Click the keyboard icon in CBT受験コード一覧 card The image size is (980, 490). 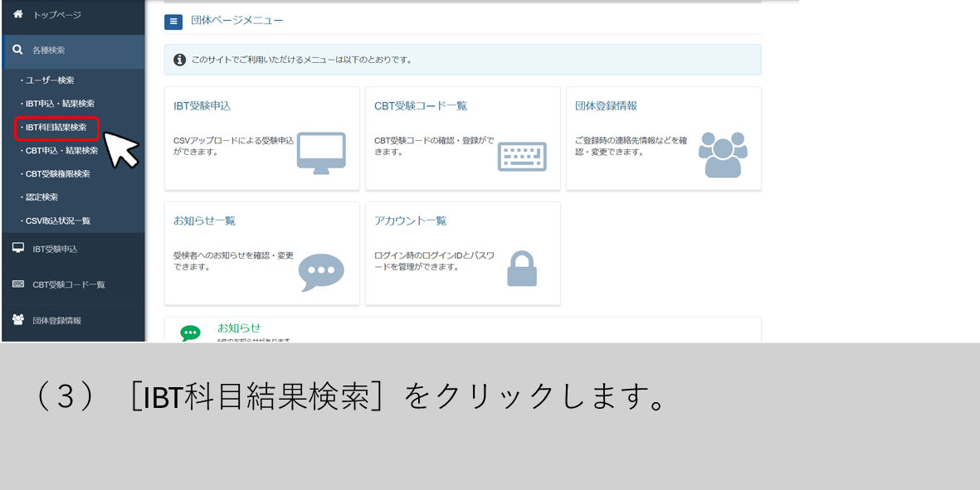[522, 157]
